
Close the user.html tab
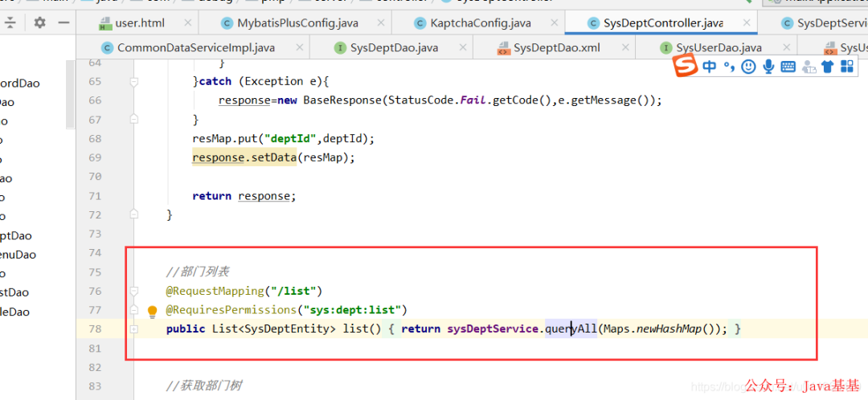187,23
